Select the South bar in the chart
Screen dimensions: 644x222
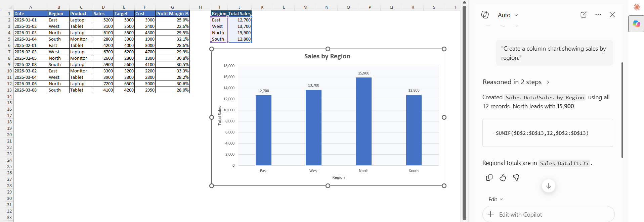(414, 130)
